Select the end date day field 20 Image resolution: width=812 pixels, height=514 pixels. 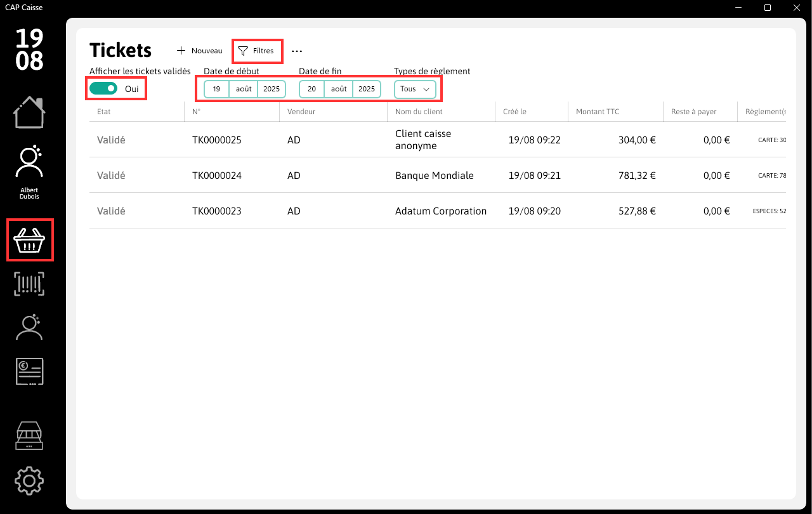312,89
